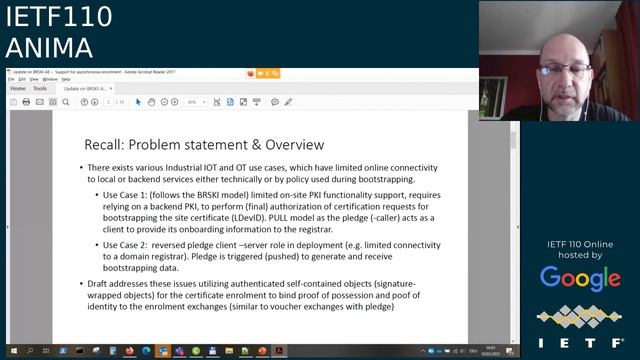Show hidden system tray icons
Viewport: 640px width, 360px height.
point(422,351)
